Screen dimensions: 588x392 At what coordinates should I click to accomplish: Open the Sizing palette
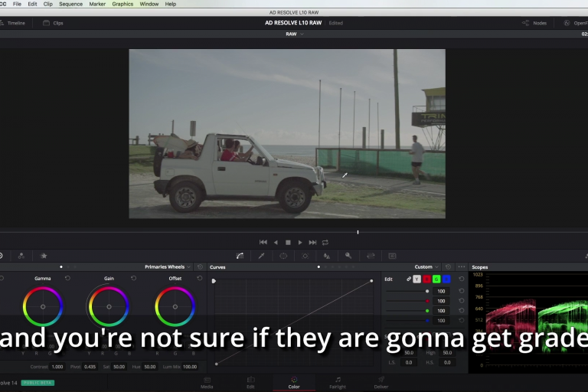(371, 256)
